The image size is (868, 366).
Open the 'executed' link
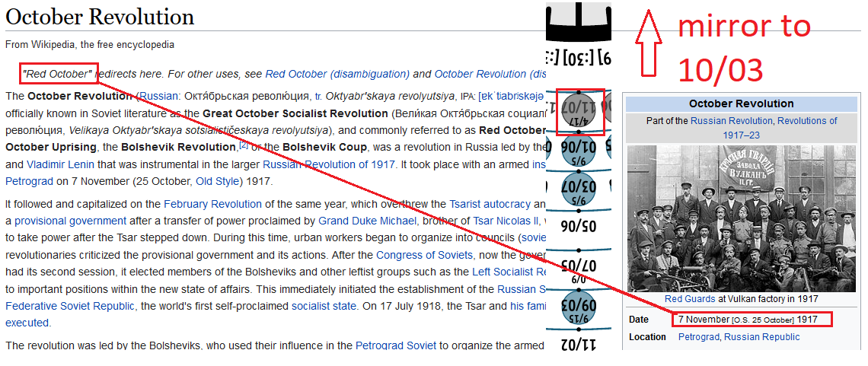pos(27,323)
